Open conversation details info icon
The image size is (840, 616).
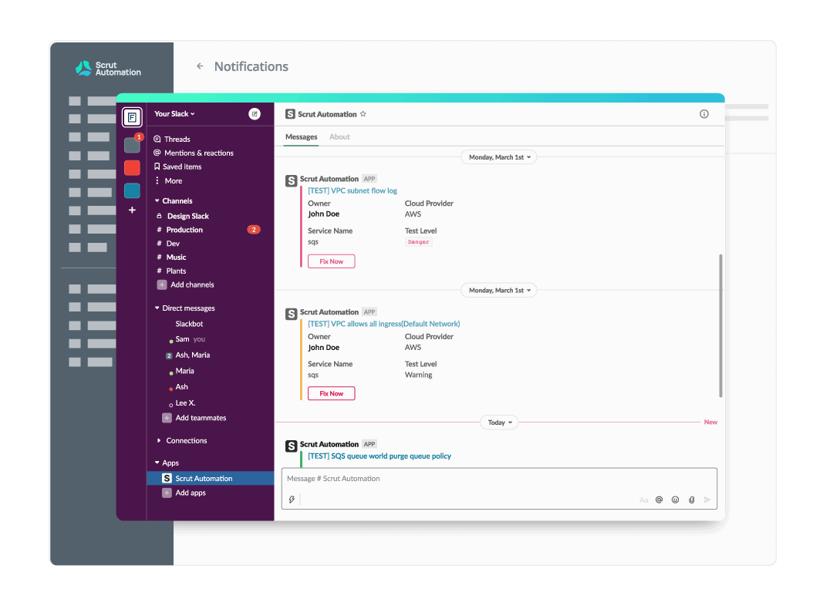[704, 114]
